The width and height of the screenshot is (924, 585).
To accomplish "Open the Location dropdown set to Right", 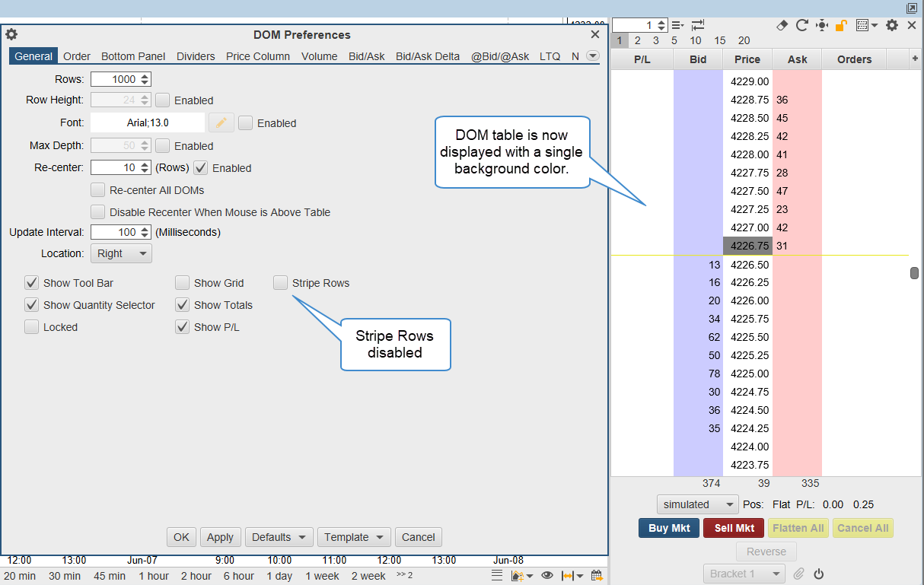I will (121, 253).
